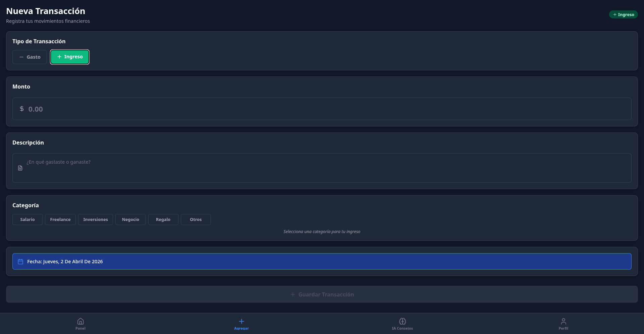Image resolution: width=644 pixels, height=334 pixels.
Task: Select the Panel home icon in bottom navigation
Action: click(x=80, y=321)
